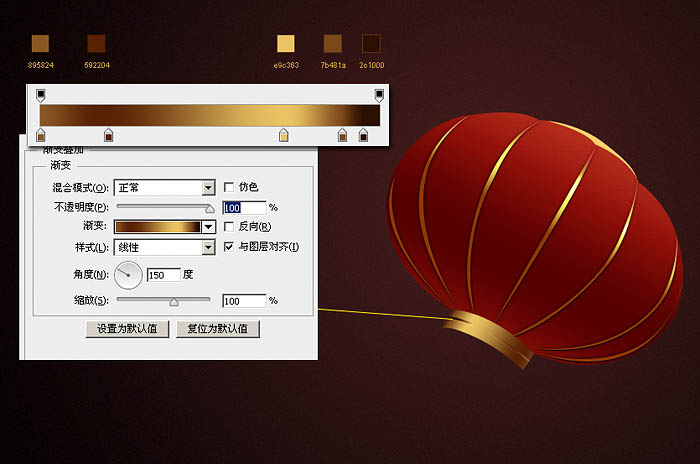700x464 pixels.
Task: Click the 2c1000 darkest swatch
Action: tap(371, 44)
